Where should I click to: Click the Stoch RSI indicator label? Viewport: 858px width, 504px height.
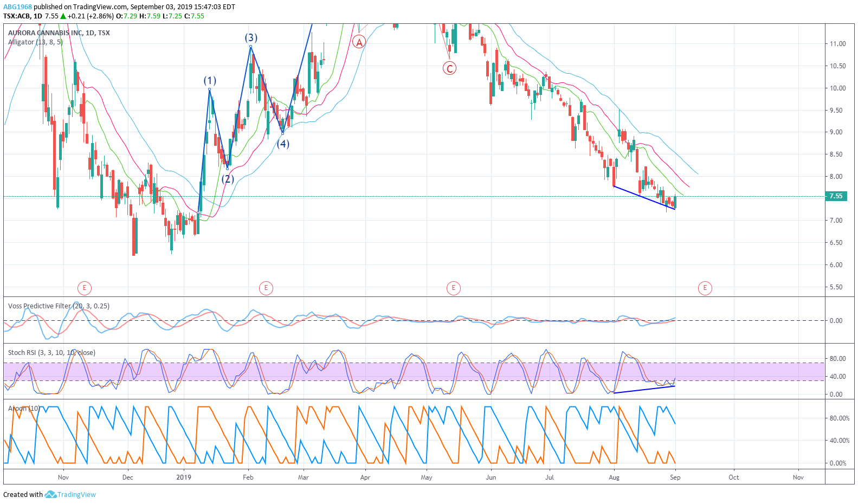click(x=51, y=352)
